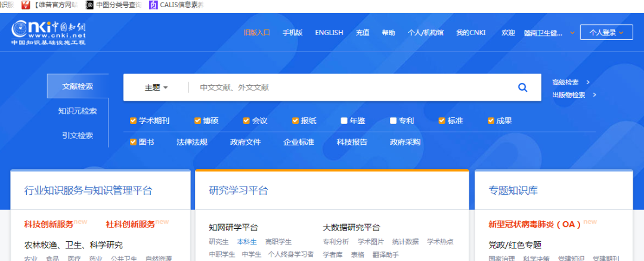644x261 pixels.
Task: Toggle the 会议 checkbox
Action: point(246,120)
